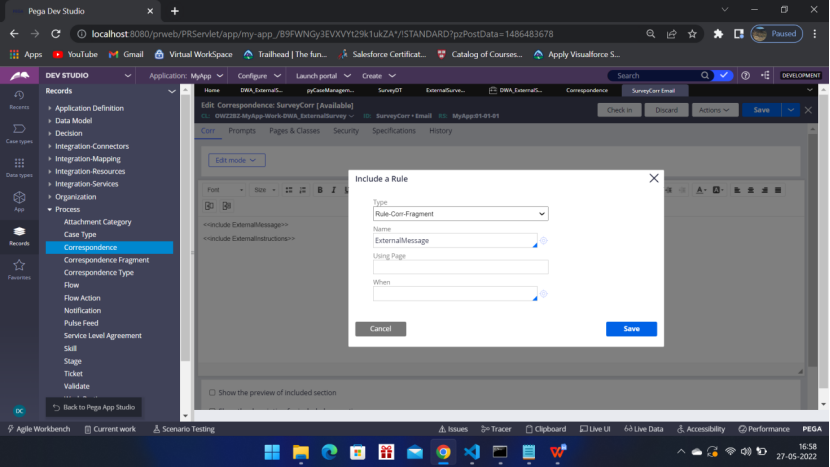Click the align left icon
The height and width of the screenshot is (467, 830).
[x=737, y=190]
